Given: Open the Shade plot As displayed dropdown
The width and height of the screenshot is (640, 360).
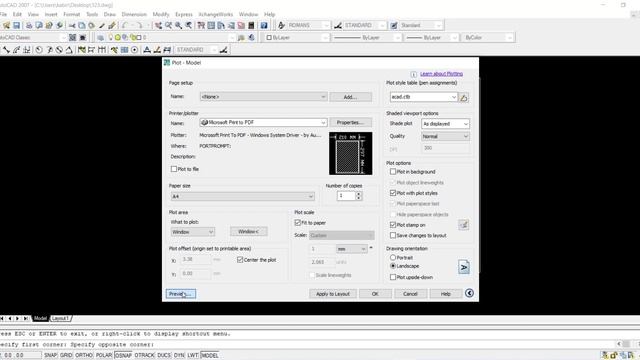Looking at the screenshot, I should click(x=445, y=124).
